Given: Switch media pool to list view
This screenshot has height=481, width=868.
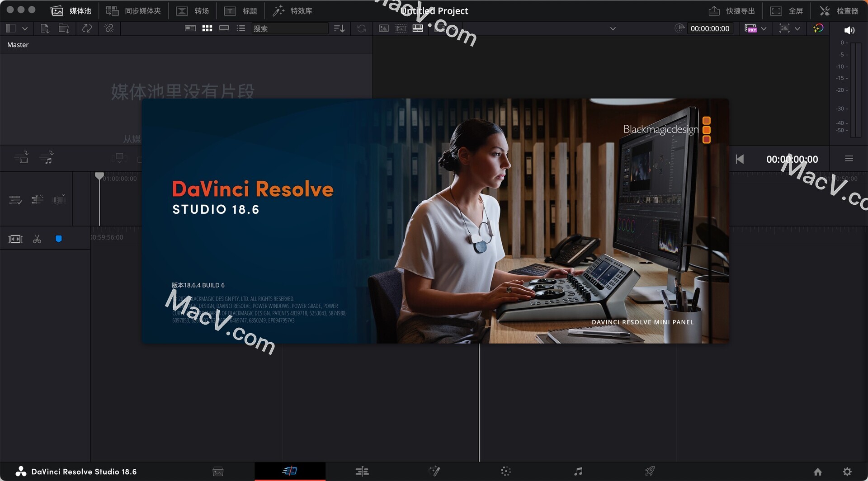Looking at the screenshot, I should coord(241,28).
